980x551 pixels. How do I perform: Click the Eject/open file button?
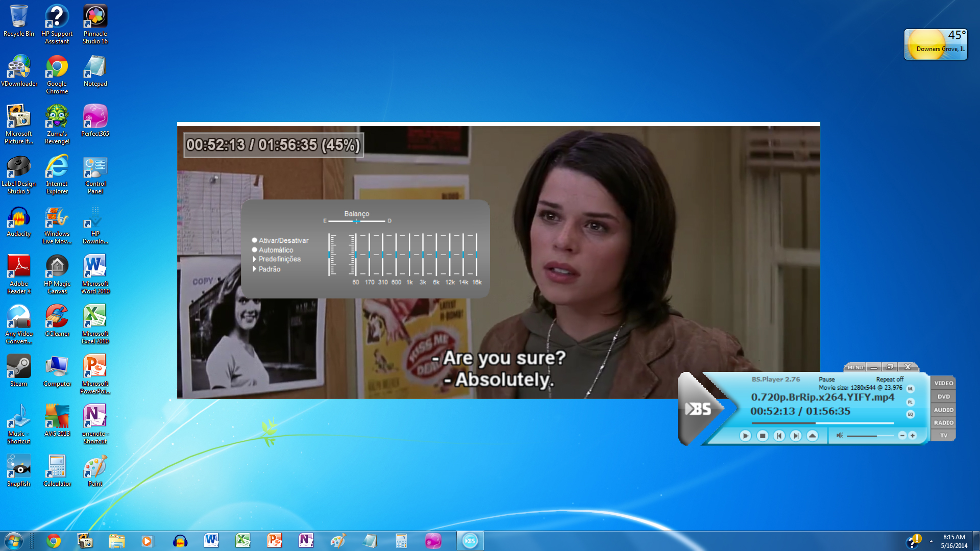click(813, 436)
